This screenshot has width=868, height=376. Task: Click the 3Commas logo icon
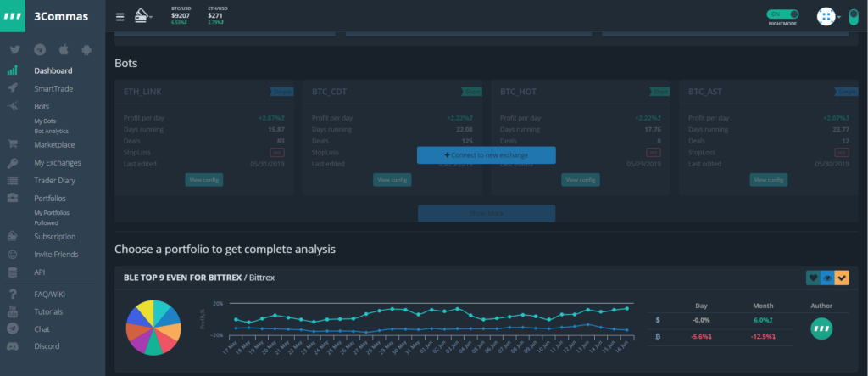click(x=12, y=16)
